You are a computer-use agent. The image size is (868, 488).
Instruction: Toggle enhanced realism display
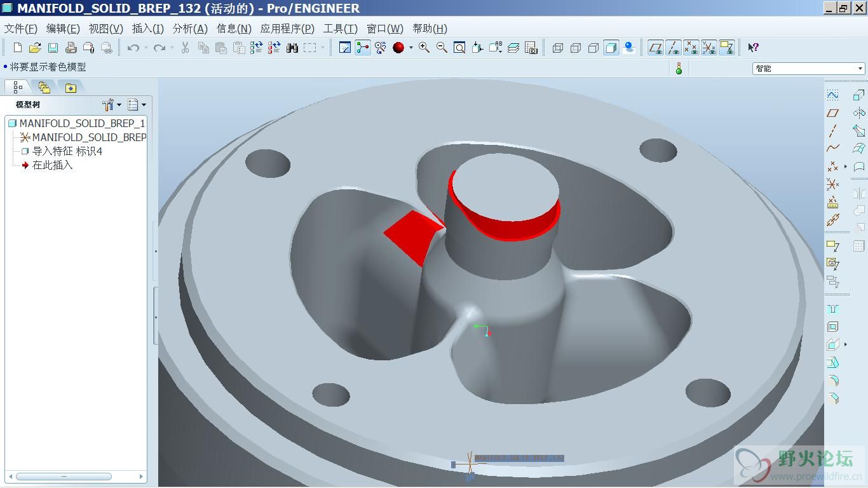(629, 48)
